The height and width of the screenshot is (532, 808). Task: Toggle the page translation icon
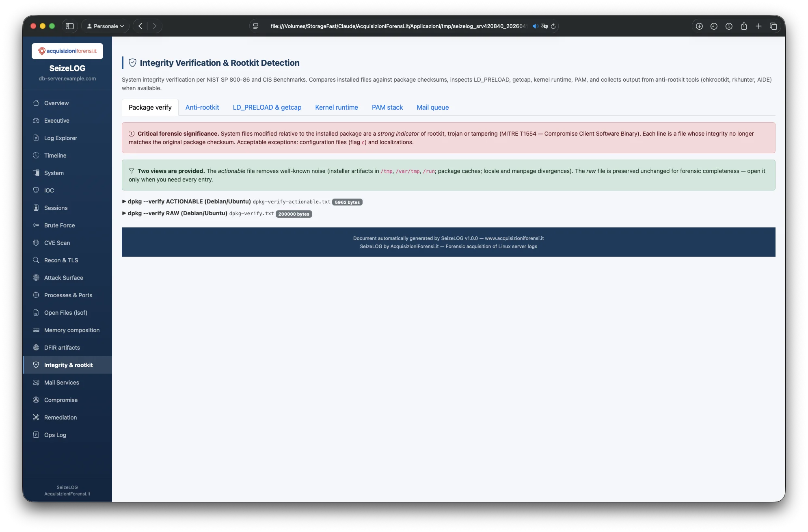click(x=544, y=26)
